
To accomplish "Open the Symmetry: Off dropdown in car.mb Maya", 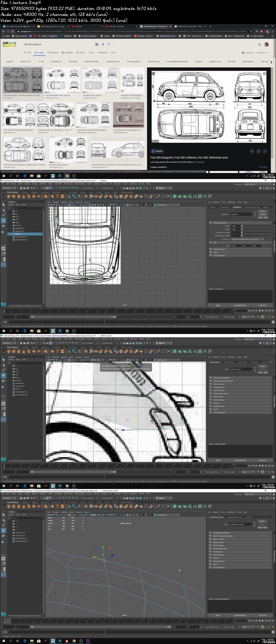I will (108, 188).
